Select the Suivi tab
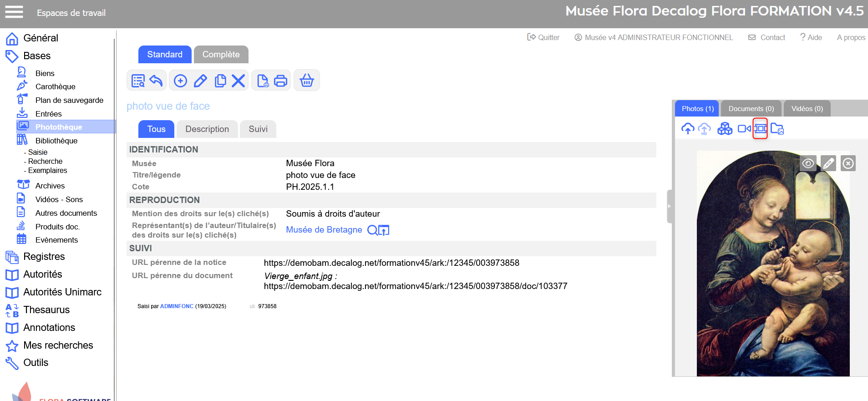 click(258, 129)
